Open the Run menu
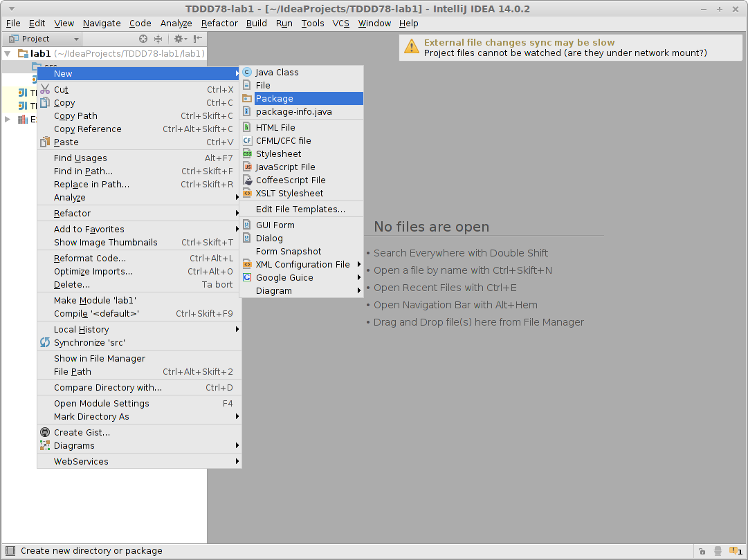Viewport: 748px width, 560px height. (x=284, y=24)
